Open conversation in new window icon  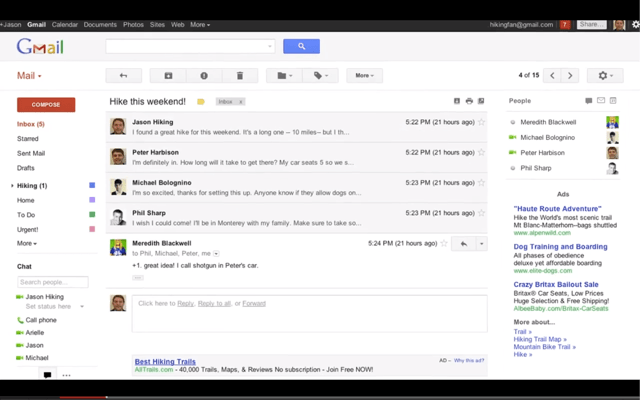(x=481, y=101)
